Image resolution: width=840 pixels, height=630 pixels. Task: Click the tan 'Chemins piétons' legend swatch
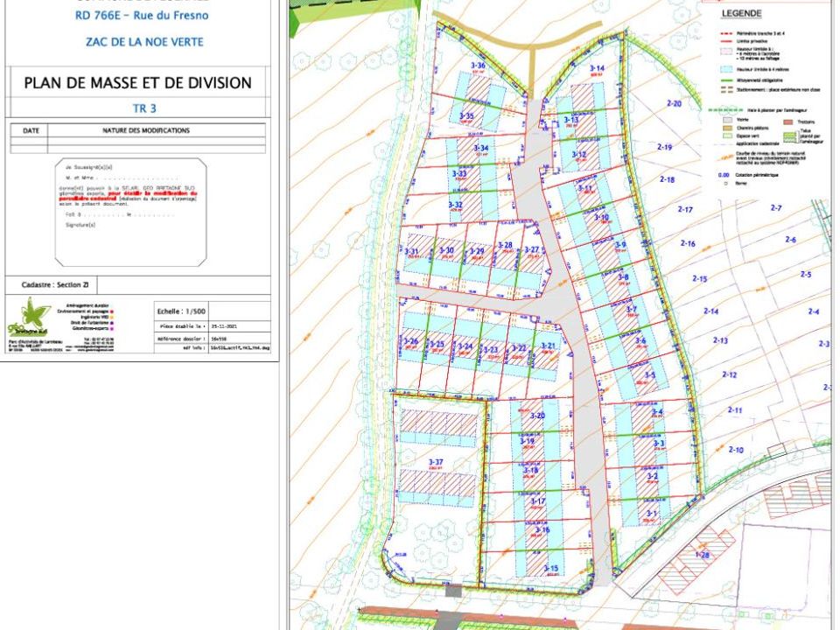click(x=727, y=128)
